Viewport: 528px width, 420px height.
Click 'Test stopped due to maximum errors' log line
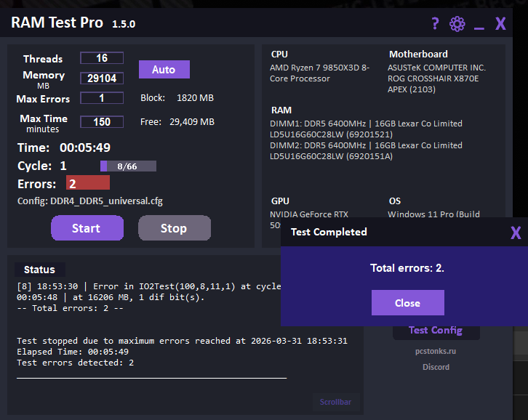tap(182, 341)
